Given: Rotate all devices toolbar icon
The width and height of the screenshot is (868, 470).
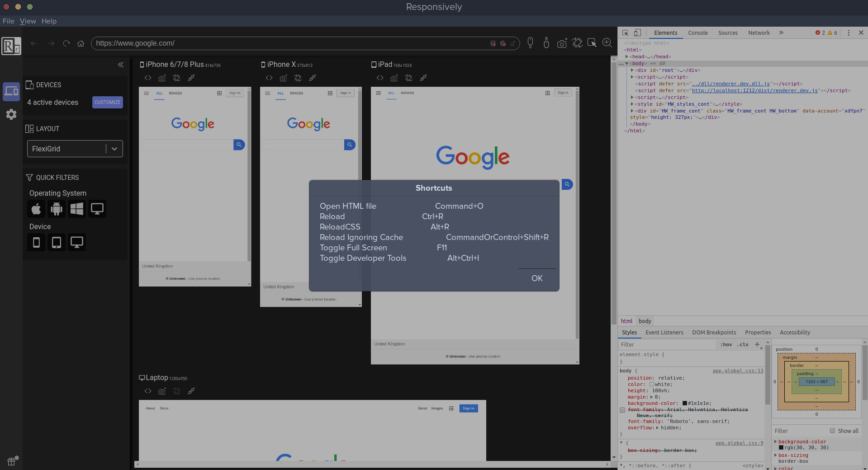Looking at the screenshot, I should (577, 43).
